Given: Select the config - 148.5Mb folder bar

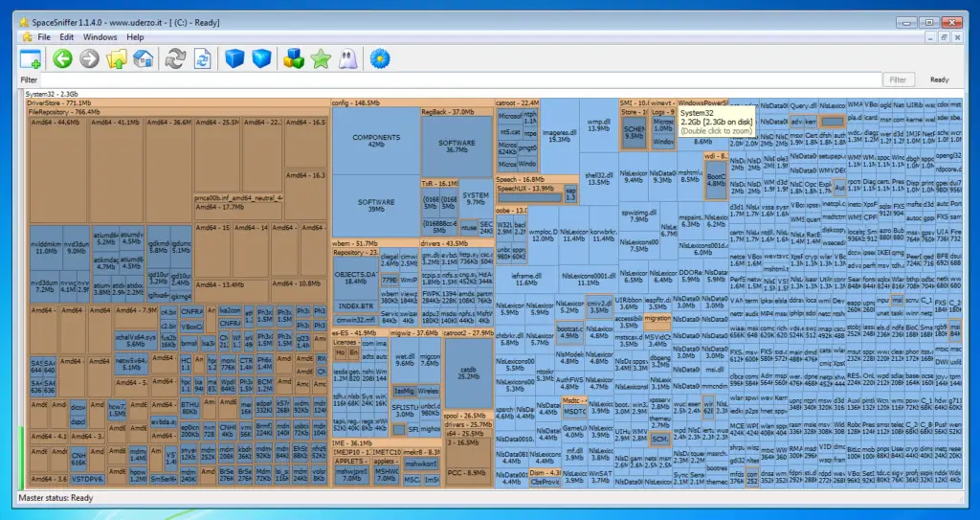Looking at the screenshot, I should click(412, 102).
